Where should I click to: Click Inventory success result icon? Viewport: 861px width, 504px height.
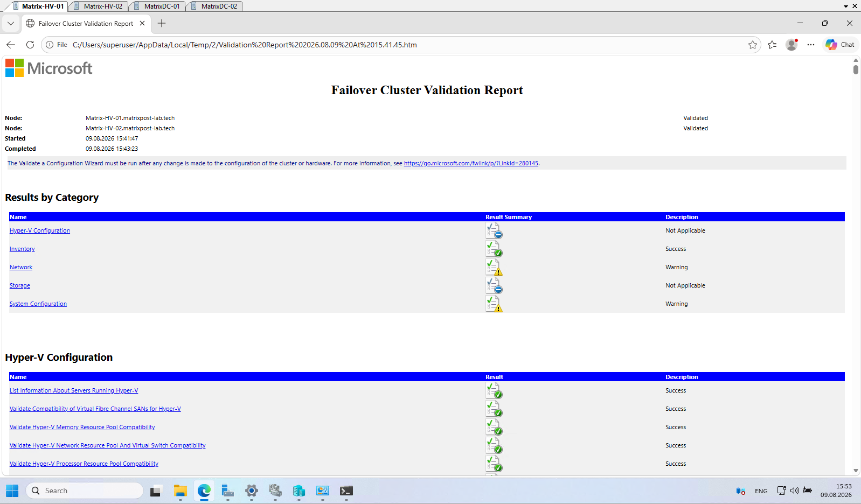[494, 249]
